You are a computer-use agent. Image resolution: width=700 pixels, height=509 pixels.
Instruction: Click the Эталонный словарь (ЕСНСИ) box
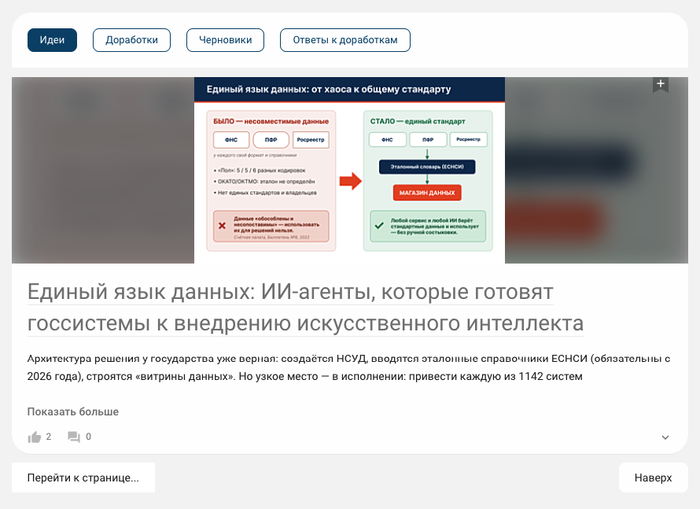427,167
